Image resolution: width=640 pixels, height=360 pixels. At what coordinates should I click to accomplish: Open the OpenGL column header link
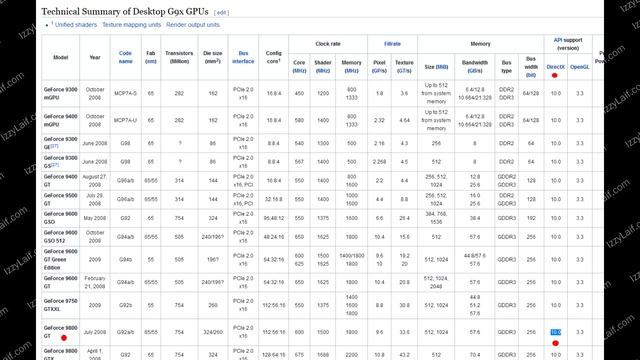pos(580,67)
